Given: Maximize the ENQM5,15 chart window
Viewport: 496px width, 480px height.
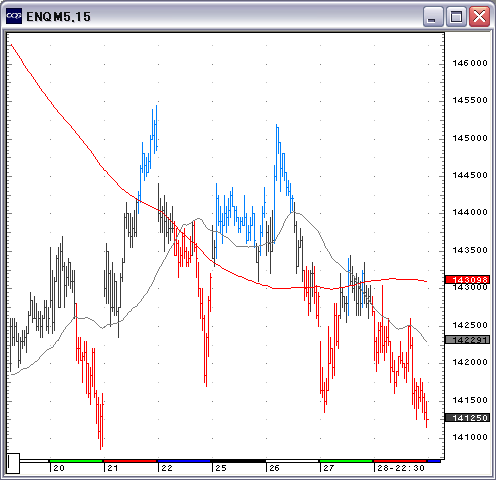Looking at the screenshot, I should point(456,16).
